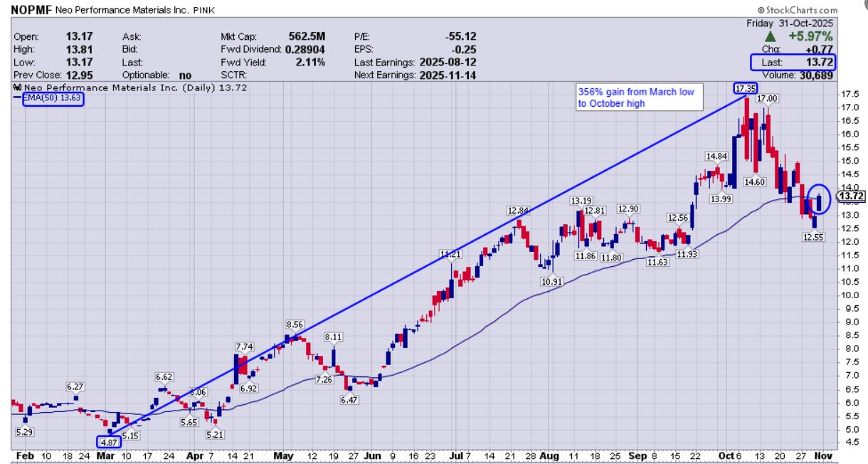Click the 6.47 price label
Screen dimensions: 868x464
click(349, 400)
